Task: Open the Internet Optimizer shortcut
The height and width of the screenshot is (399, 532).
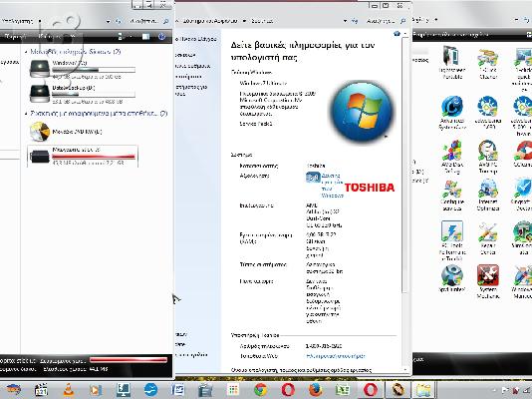Action: point(488,196)
